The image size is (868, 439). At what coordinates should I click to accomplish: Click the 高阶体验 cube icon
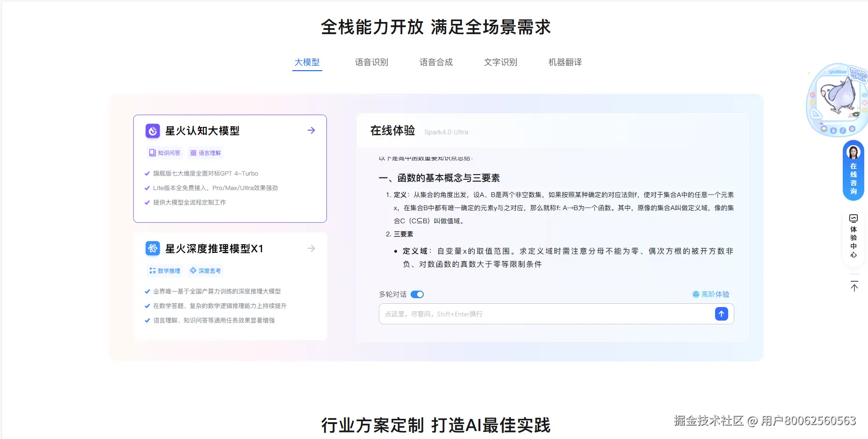(696, 294)
